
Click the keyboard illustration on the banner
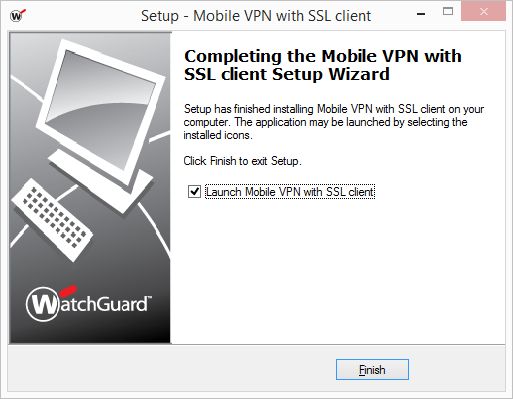pos(52,220)
